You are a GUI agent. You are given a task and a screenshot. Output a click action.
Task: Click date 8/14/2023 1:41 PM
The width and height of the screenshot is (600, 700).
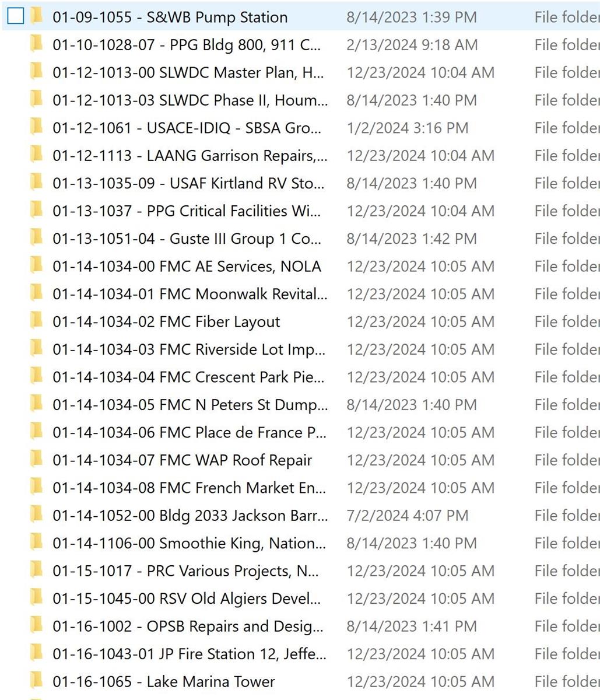point(412,626)
